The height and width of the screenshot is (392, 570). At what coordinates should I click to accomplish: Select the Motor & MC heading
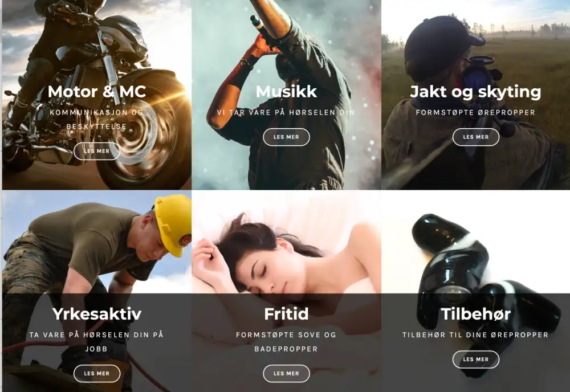pos(97,92)
